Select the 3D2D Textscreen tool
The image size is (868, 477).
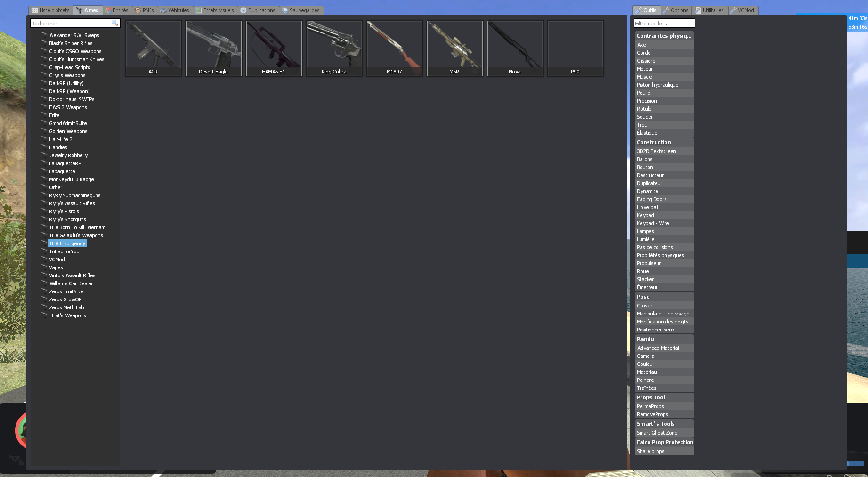[x=664, y=151]
